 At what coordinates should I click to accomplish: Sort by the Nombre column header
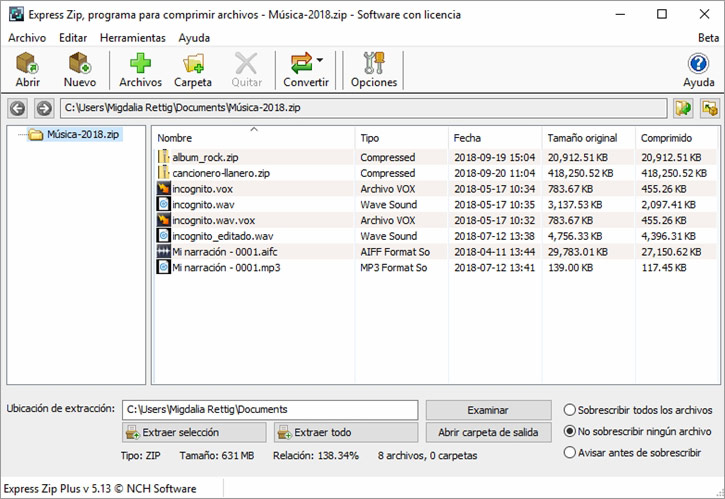254,138
